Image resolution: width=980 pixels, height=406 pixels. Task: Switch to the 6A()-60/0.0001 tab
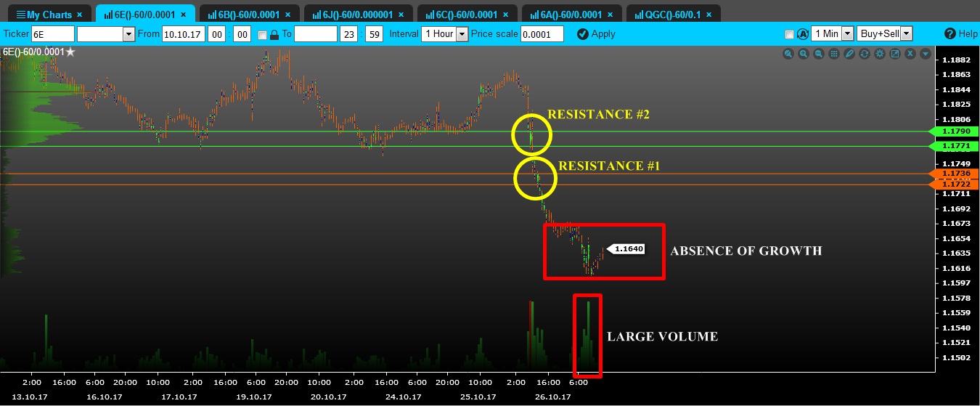571,15
